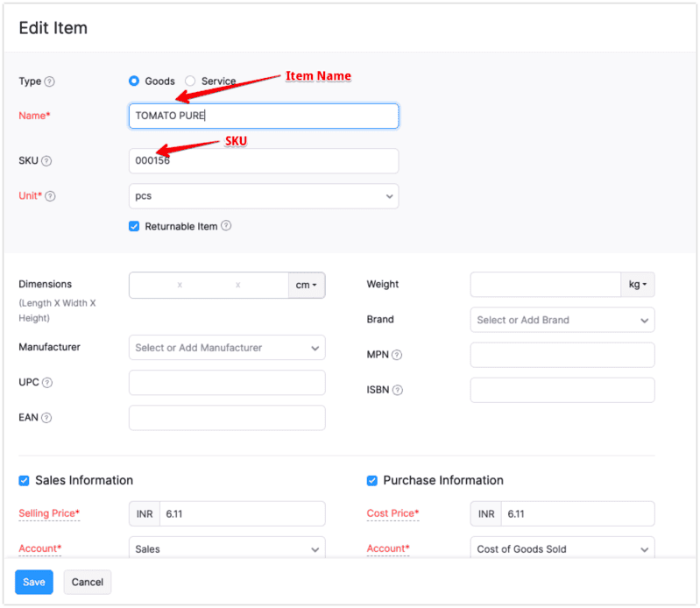Click help icon beside UPC label
Screen dimensions: 700x608
click(47, 383)
